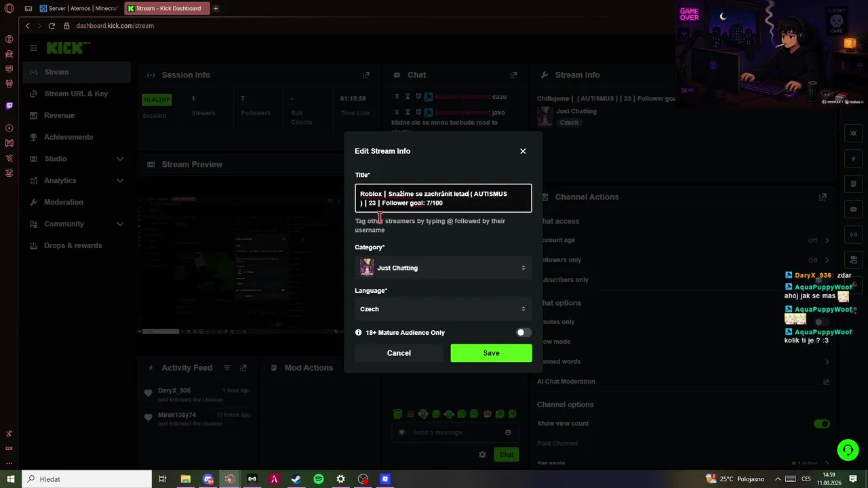The width and height of the screenshot is (868, 488).
Task: Open the Category dropdown
Action: click(443, 268)
